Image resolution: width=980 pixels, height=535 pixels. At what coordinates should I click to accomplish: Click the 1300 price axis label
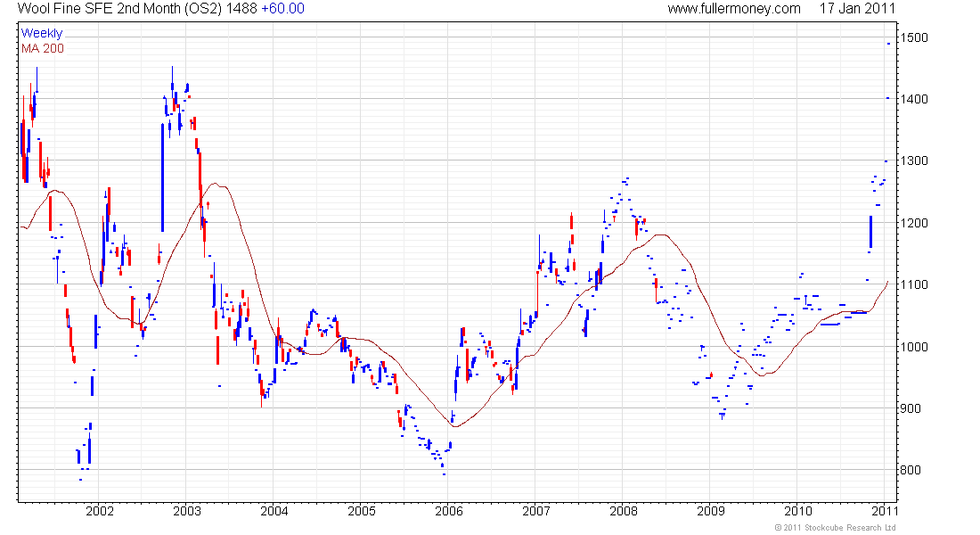tap(914, 160)
